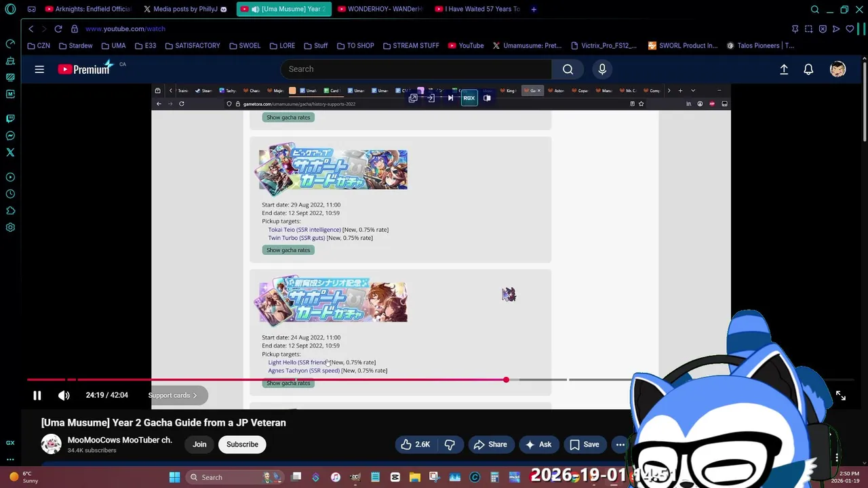The width and height of the screenshot is (868, 488).
Task: Open the SATISFACTORY bookmarks folder
Action: 192,46
